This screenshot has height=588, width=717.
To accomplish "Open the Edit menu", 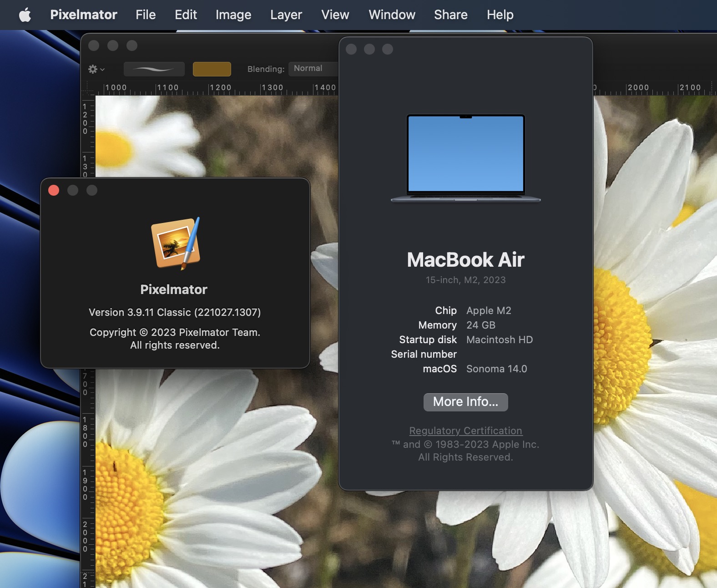I will [x=186, y=15].
